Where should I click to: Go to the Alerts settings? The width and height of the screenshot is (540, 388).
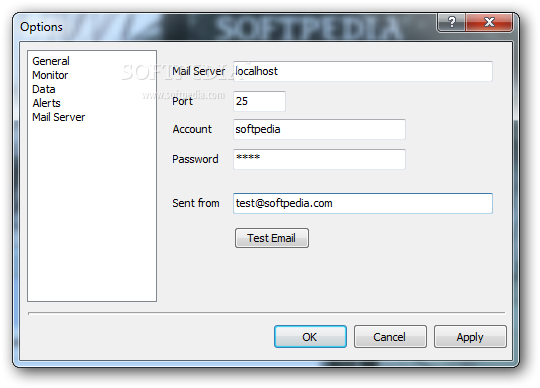click(x=46, y=103)
